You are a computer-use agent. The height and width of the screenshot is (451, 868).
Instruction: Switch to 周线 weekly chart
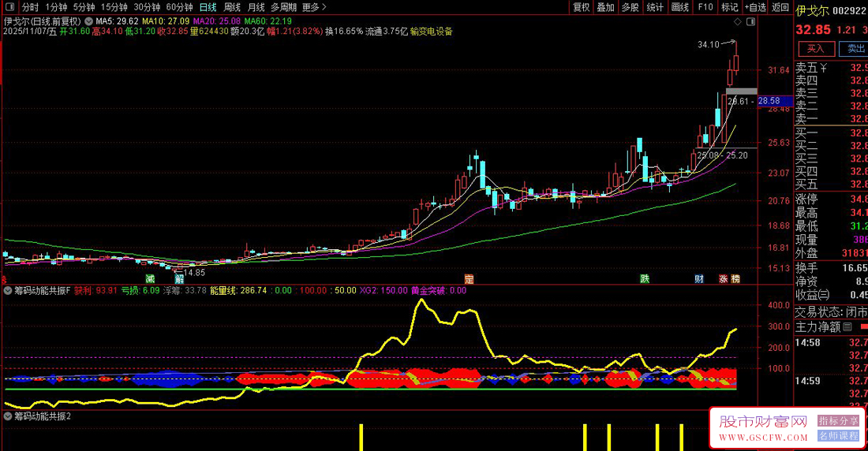point(232,7)
